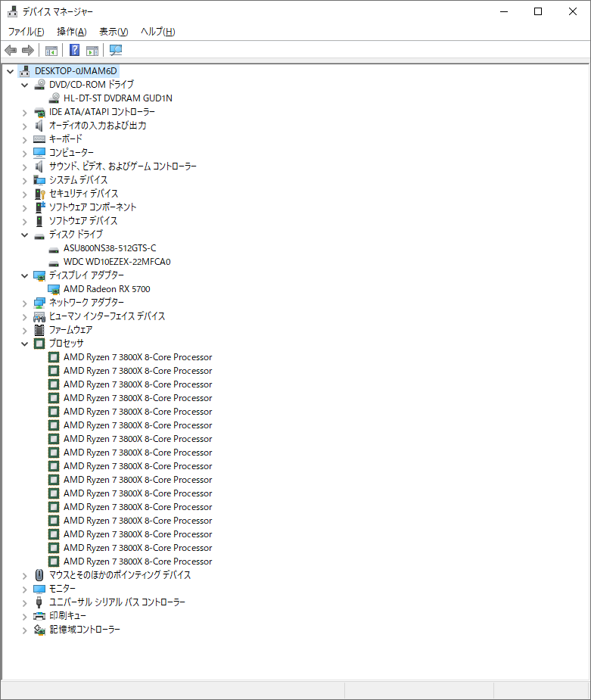Click the セキュリティ デバイス key icon
Screen dimensions: 591x700
click(39, 194)
